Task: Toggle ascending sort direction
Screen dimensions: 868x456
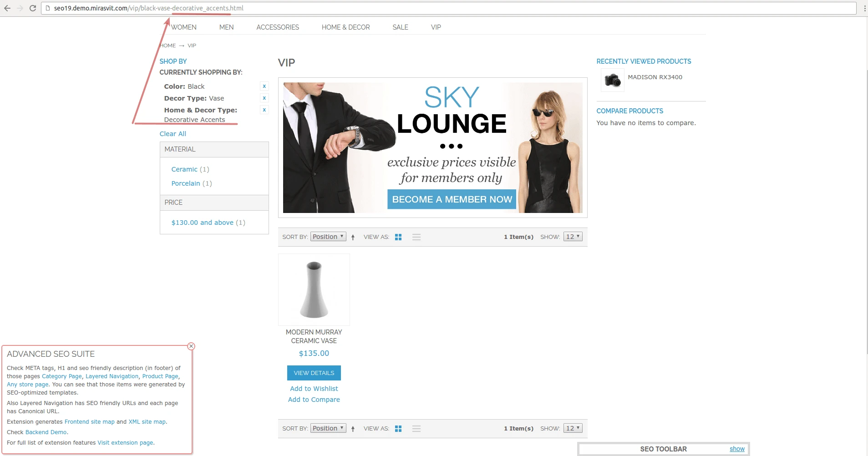Action: [353, 237]
